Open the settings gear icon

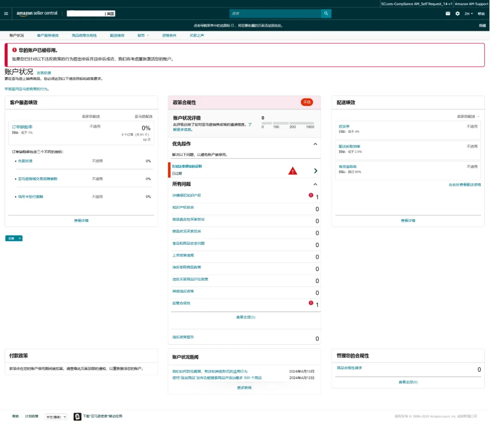457,14
